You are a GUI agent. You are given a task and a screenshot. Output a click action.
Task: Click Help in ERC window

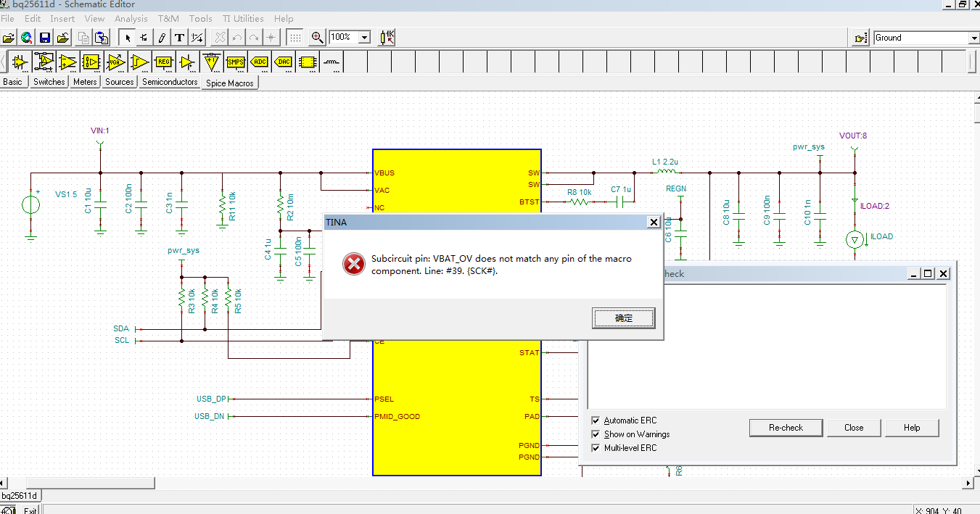[912, 428]
